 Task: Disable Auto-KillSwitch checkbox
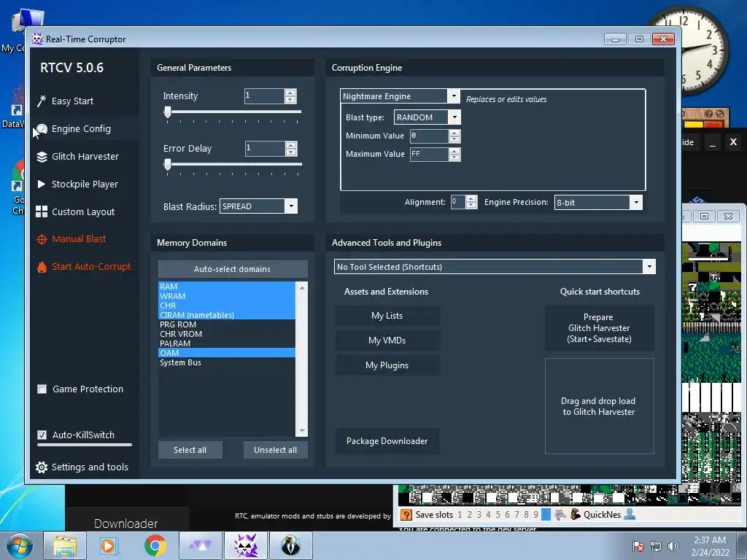[42, 435]
